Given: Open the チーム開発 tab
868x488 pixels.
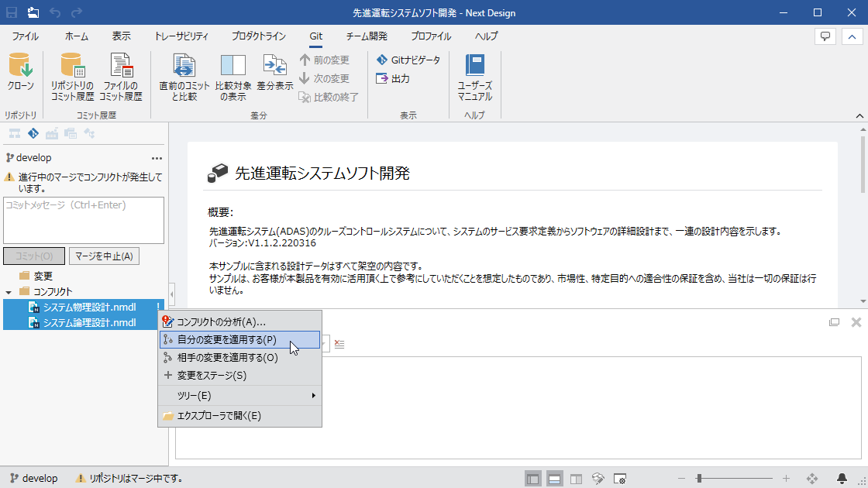Looking at the screenshot, I should (367, 36).
